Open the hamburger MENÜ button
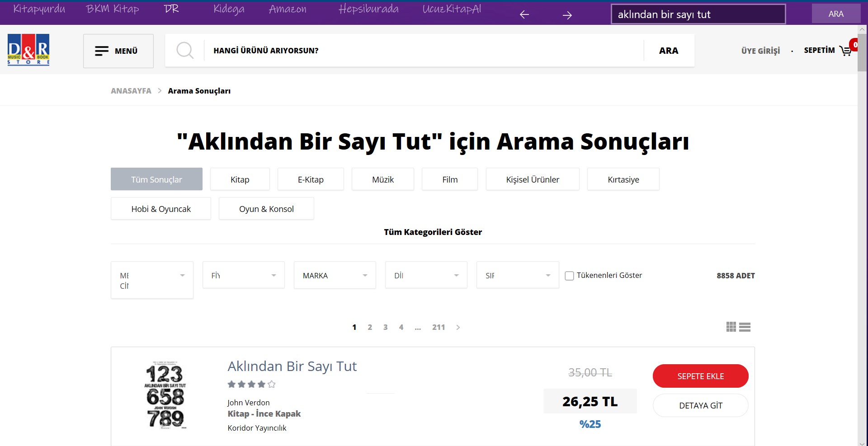 tap(118, 51)
